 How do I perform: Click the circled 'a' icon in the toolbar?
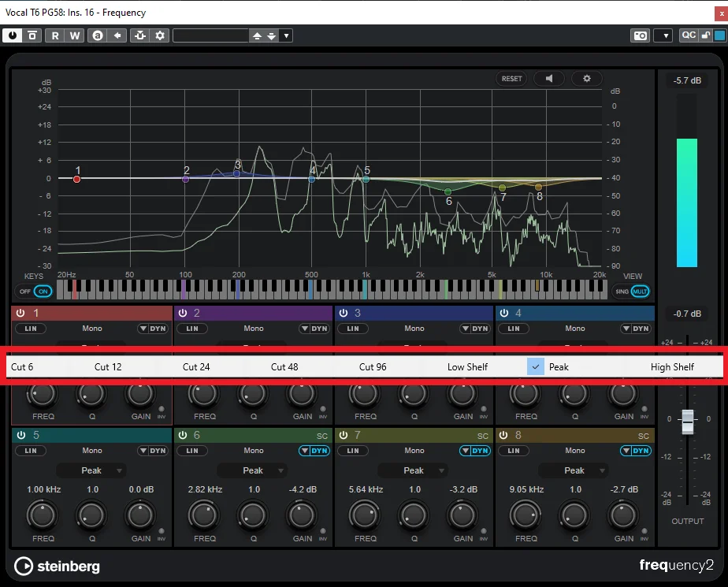coord(98,35)
